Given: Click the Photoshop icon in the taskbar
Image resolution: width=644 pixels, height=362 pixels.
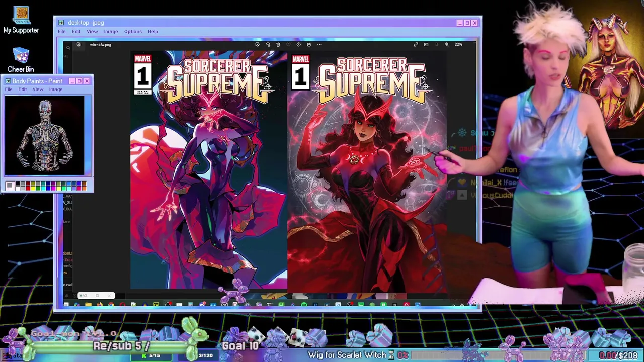Looking at the screenshot, I should [338, 305].
